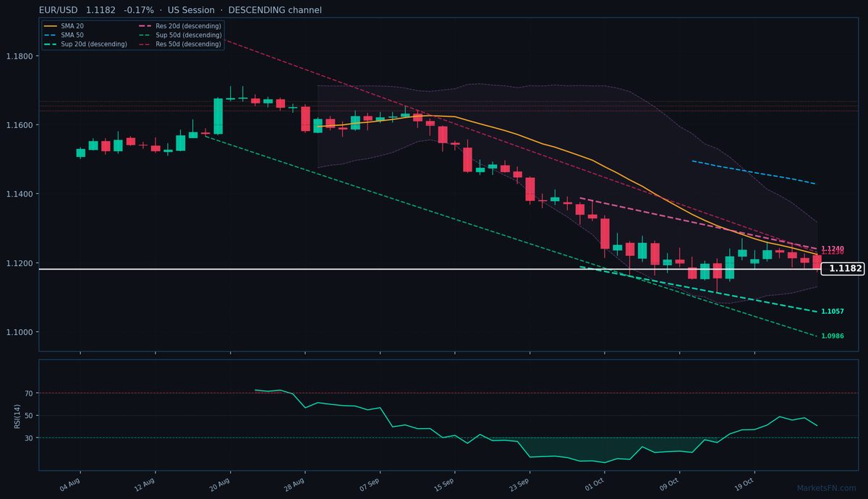Click the 15 Sep date label
The height and width of the screenshot is (499, 868).
445,484
